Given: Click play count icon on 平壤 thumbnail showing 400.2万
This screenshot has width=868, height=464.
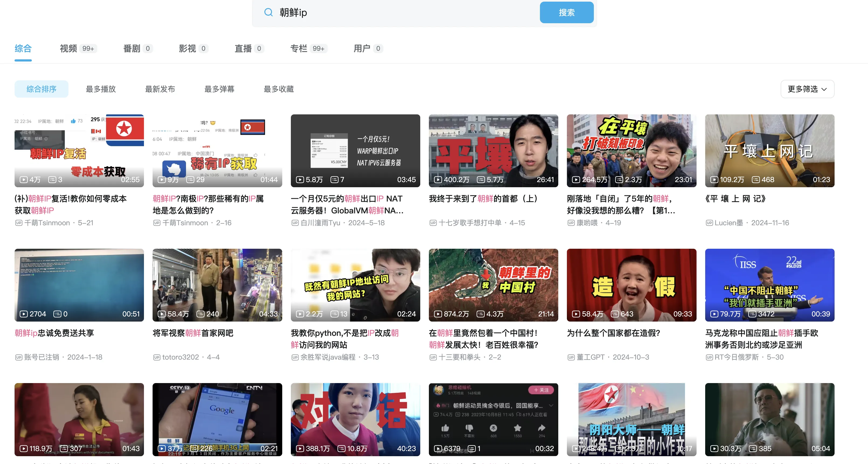Looking at the screenshot, I should click(x=438, y=180).
